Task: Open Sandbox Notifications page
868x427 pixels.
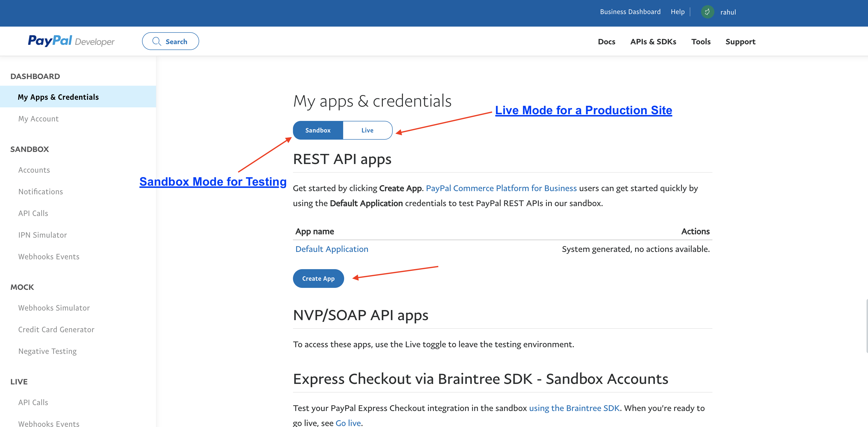Action: pyautogui.click(x=40, y=191)
